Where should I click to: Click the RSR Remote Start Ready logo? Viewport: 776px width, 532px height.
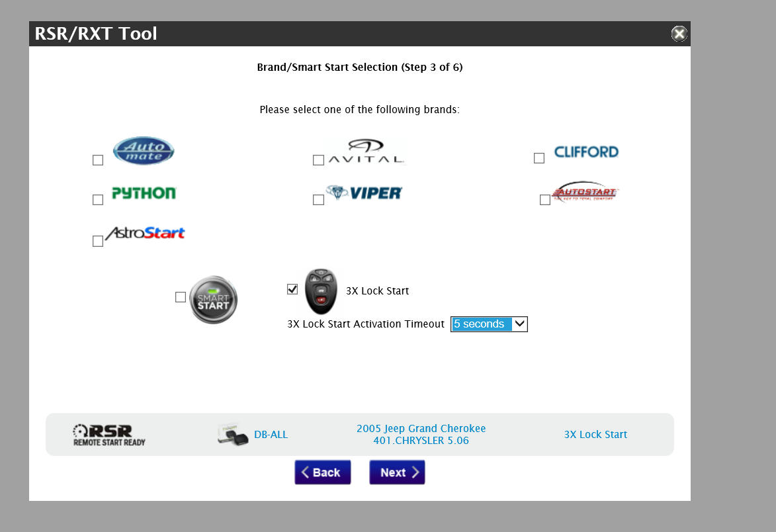pyautogui.click(x=109, y=435)
